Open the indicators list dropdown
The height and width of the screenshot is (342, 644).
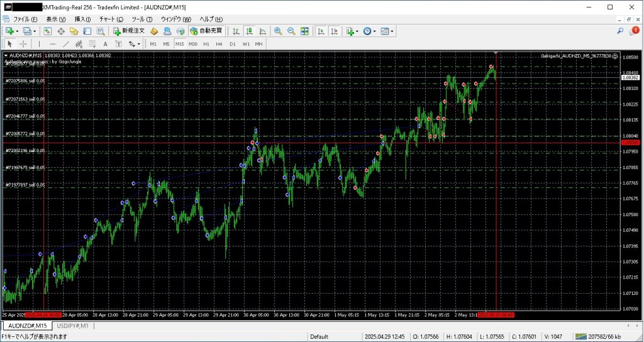[x=352, y=31]
